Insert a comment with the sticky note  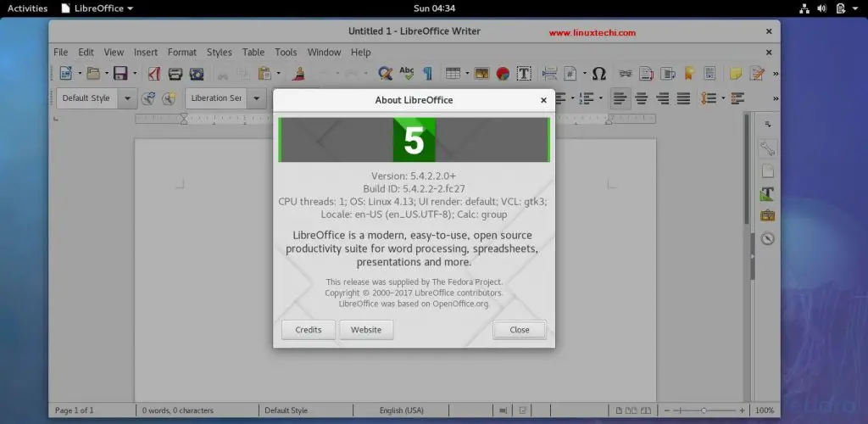coord(736,73)
